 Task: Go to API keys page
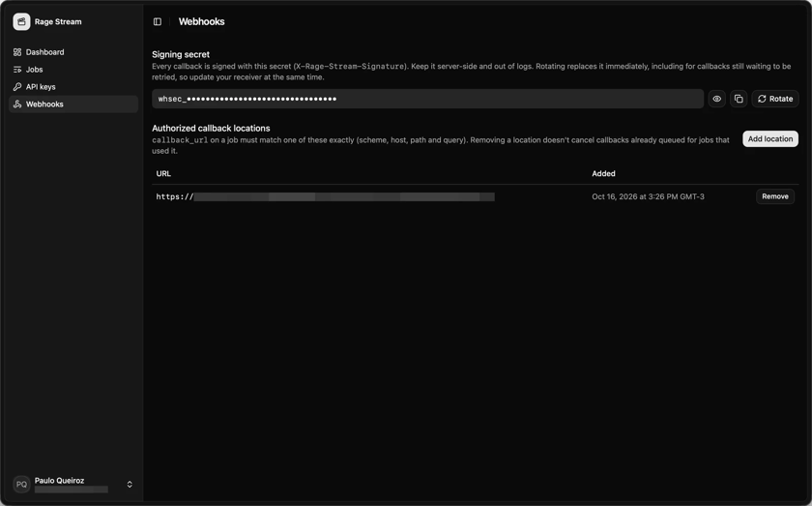[x=73, y=86]
